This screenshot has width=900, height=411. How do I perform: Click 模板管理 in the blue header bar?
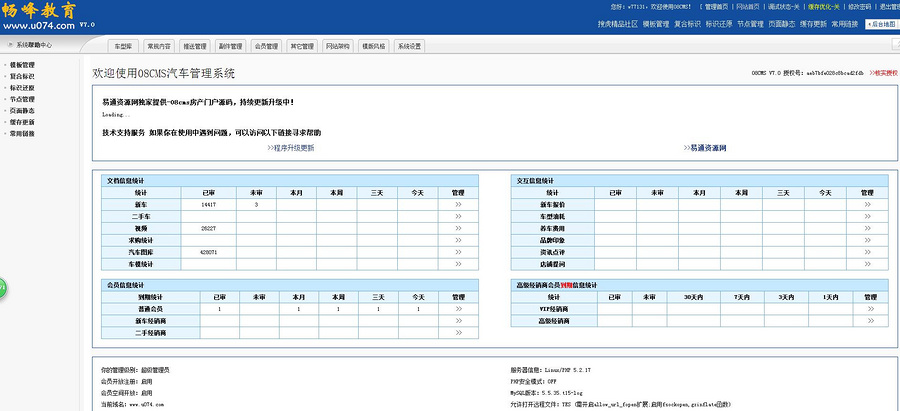pos(655,24)
